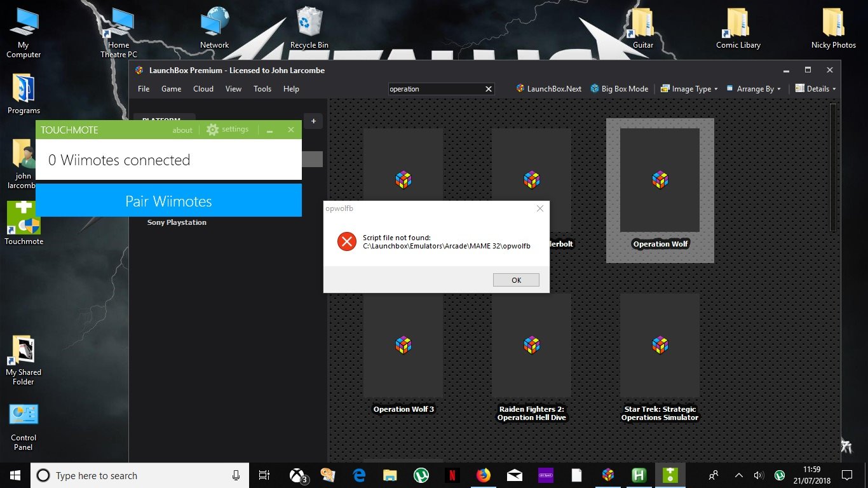Expand the Image Type dropdown

tap(689, 89)
